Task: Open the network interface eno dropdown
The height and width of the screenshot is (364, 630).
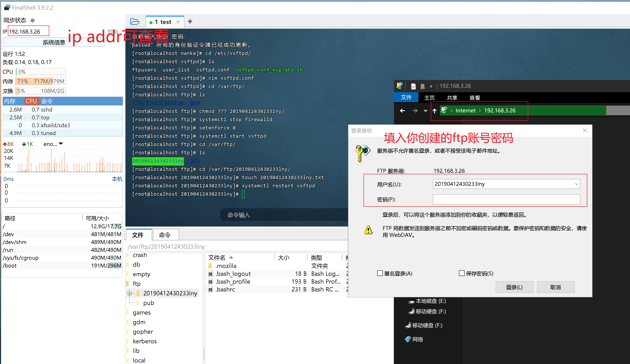Action: point(61,144)
